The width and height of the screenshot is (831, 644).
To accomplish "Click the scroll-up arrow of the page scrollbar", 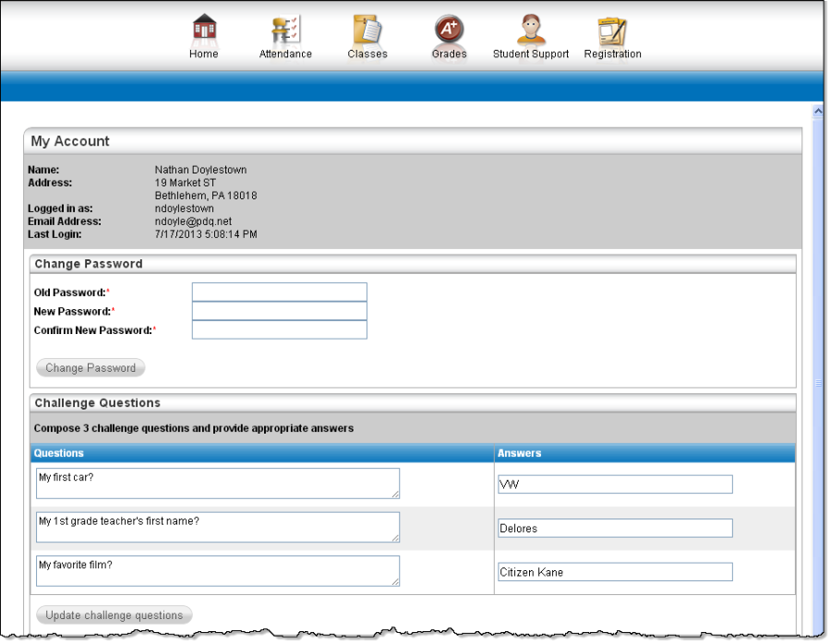I will pyautogui.click(x=817, y=112).
